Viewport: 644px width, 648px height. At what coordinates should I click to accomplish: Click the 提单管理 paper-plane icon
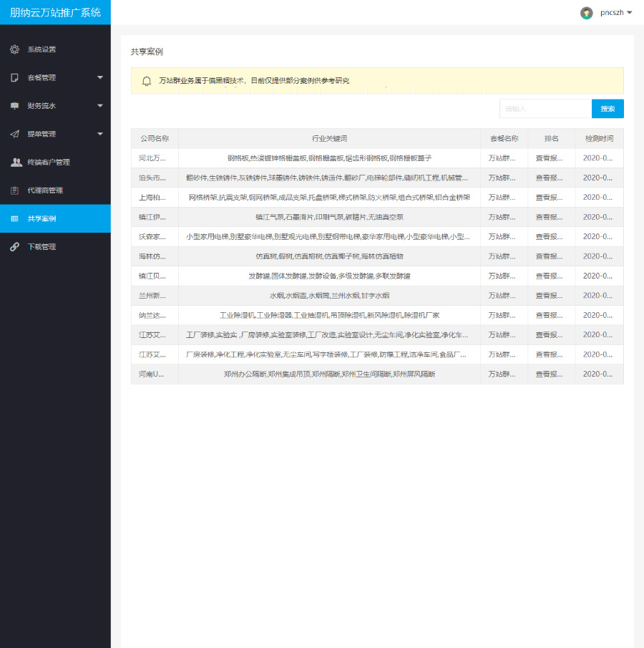point(14,134)
